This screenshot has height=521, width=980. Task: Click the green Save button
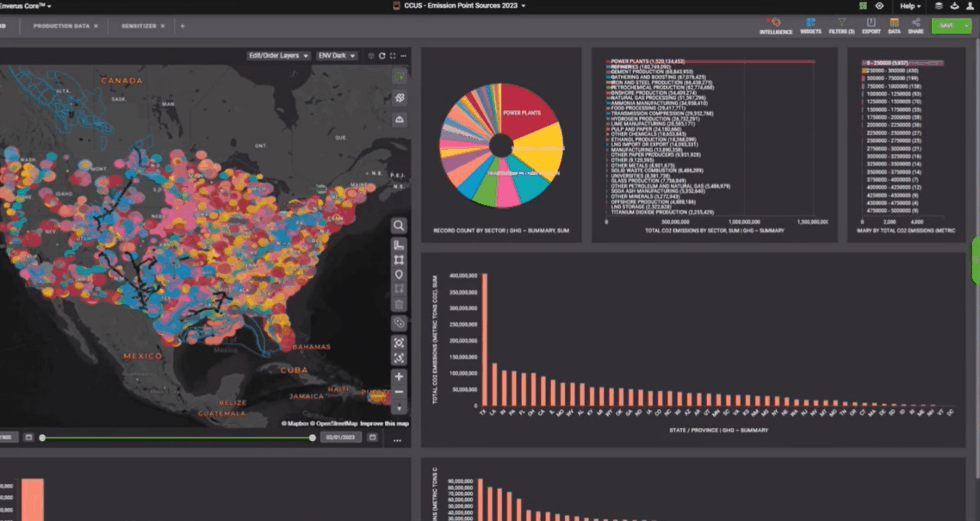click(946, 26)
